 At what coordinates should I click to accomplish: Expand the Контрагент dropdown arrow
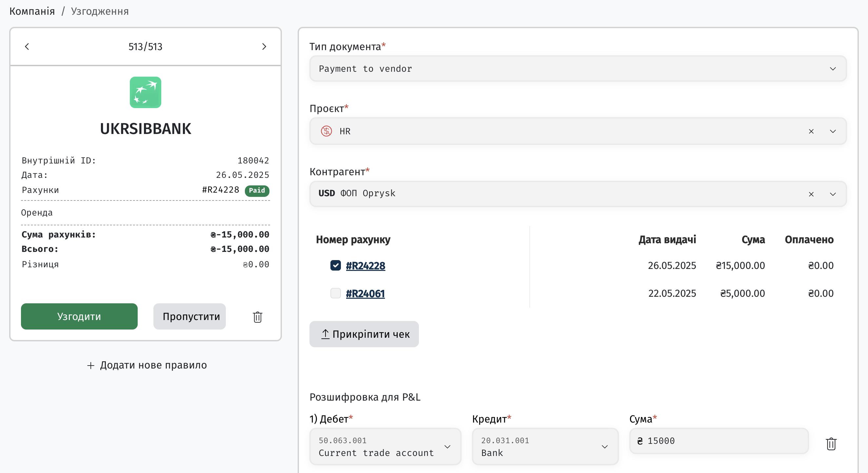[x=833, y=194]
